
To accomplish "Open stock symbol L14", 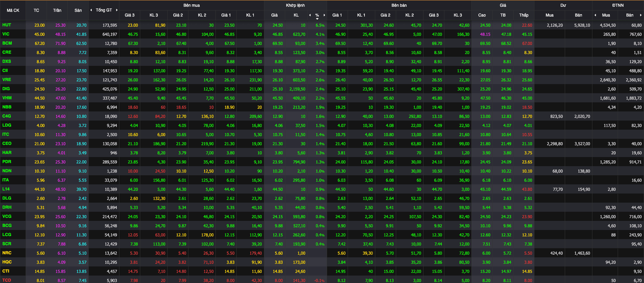I will 6,189.
